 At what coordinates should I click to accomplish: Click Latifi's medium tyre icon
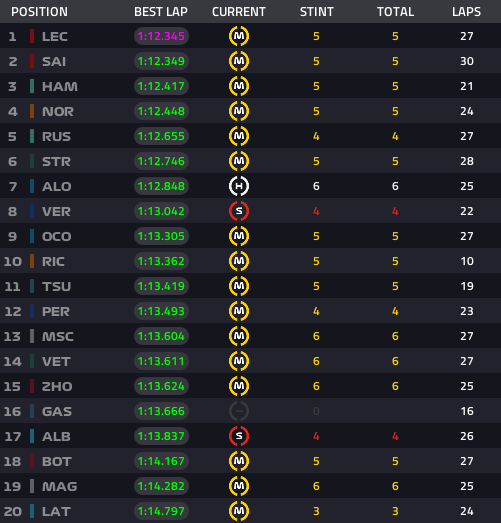(x=239, y=511)
